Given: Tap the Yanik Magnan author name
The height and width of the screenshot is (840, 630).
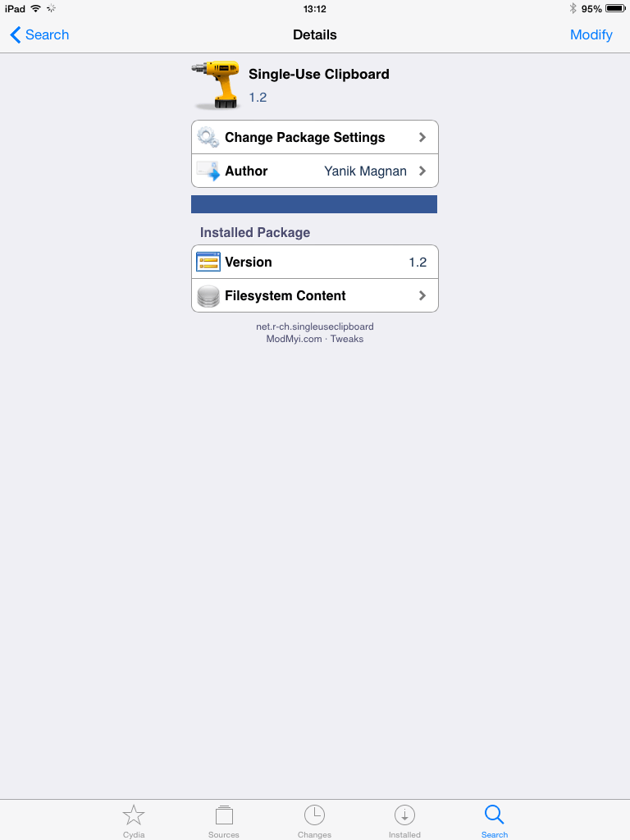Looking at the screenshot, I should [x=365, y=171].
